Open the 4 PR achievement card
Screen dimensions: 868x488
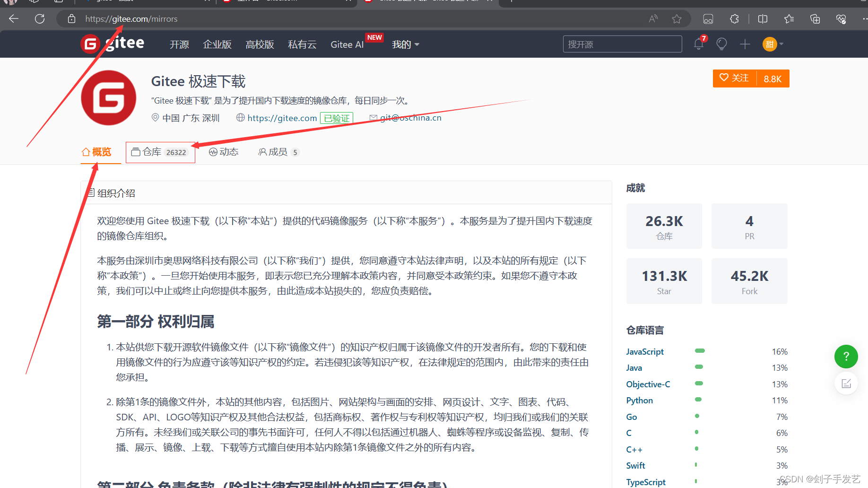tap(749, 226)
